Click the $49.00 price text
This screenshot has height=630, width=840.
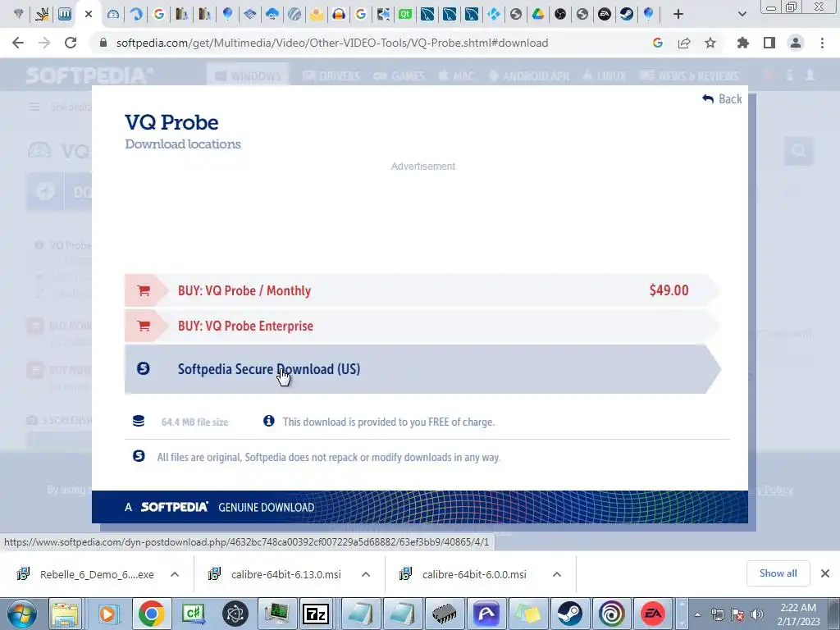(669, 290)
